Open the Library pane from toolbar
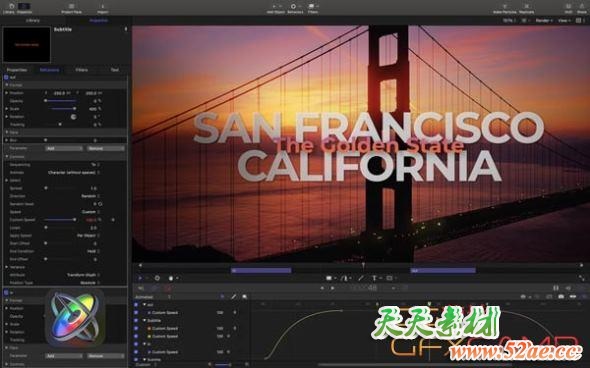The width and height of the screenshot is (590, 368). pyautogui.click(x=9, y=8)
